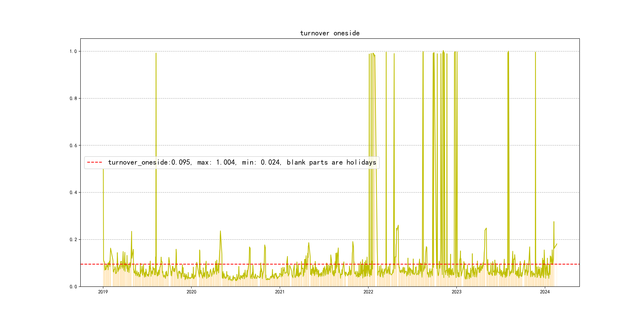Click the 1.0 y-axis tick label
Viewport: 644px width, 322px height.
pyautogui.click(x=73, y=51)
